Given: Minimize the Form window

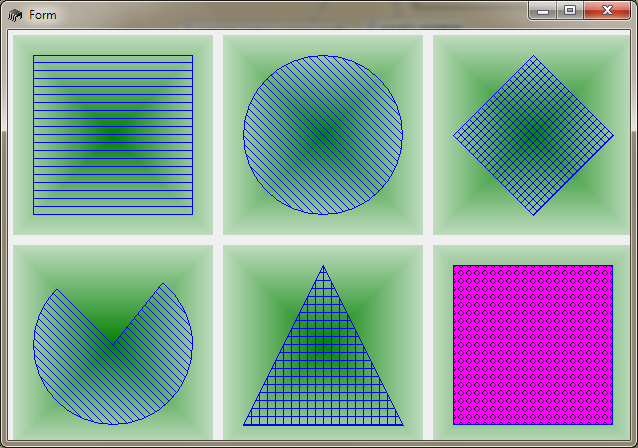Looking at the screenshot, I should pos(543,11).
